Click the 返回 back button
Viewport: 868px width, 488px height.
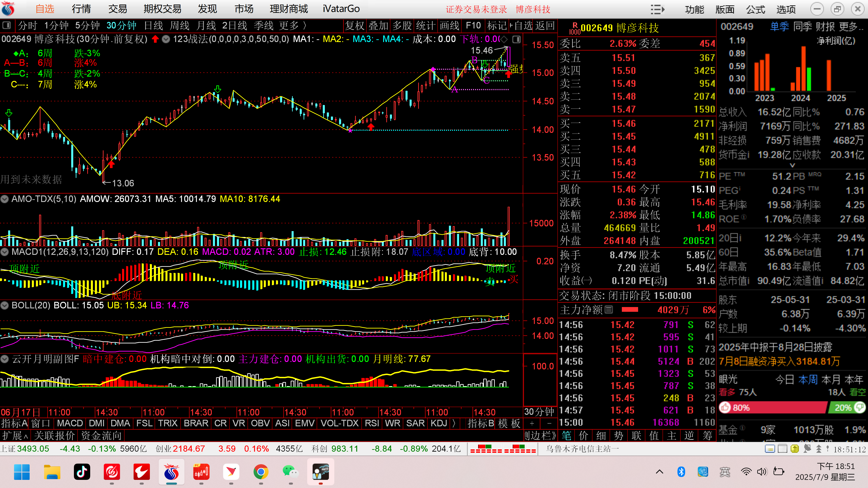tap(545, 26)
